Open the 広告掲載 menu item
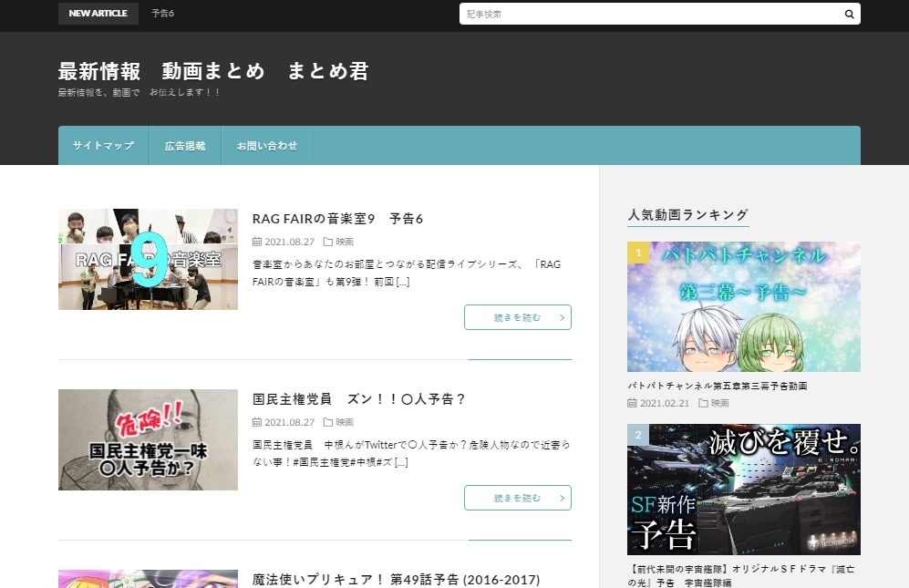 click(185, 146)
